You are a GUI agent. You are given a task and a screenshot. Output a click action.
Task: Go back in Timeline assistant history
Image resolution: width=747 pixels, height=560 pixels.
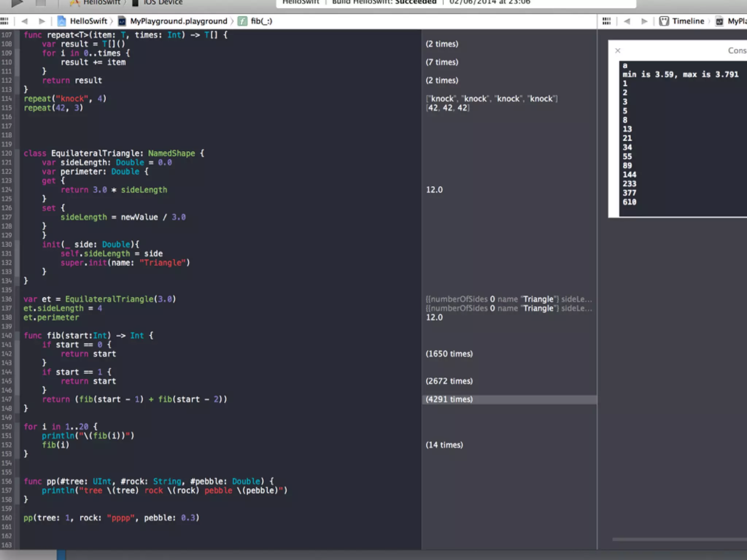[627, 21]
